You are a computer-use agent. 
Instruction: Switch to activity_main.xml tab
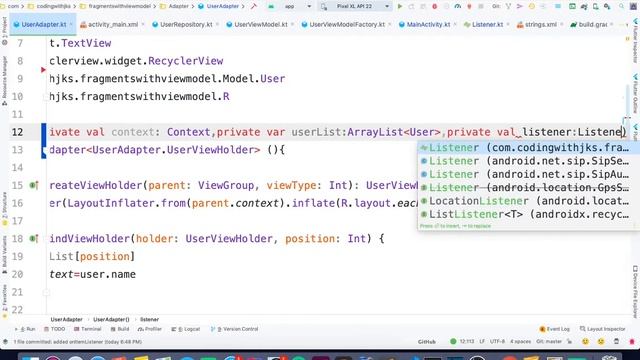113,24
